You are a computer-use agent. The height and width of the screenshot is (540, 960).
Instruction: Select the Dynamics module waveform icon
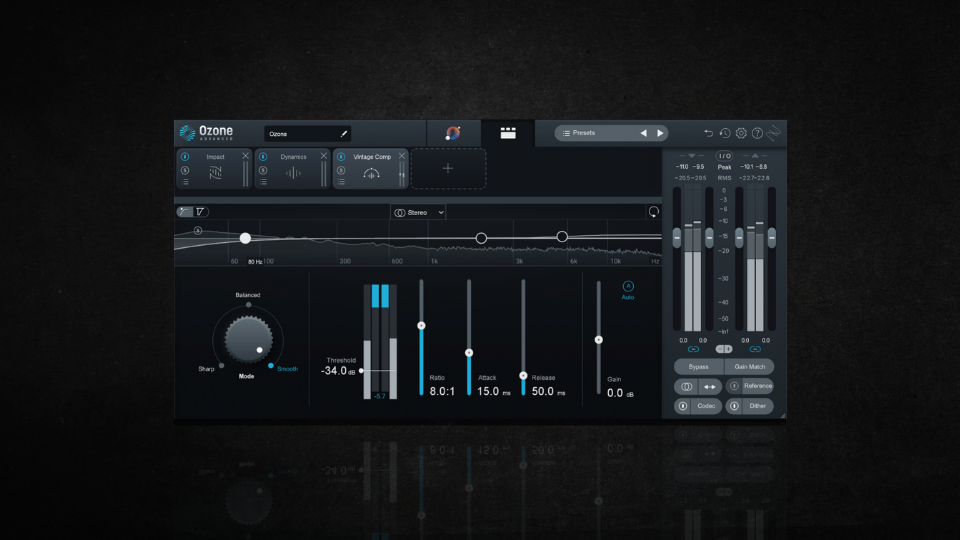point(293,173)
